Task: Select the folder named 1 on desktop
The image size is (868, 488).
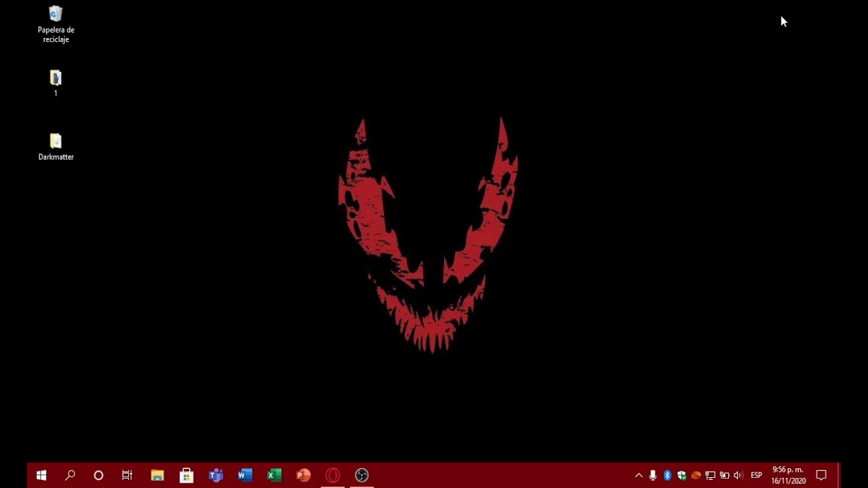Action: point(56,83)
